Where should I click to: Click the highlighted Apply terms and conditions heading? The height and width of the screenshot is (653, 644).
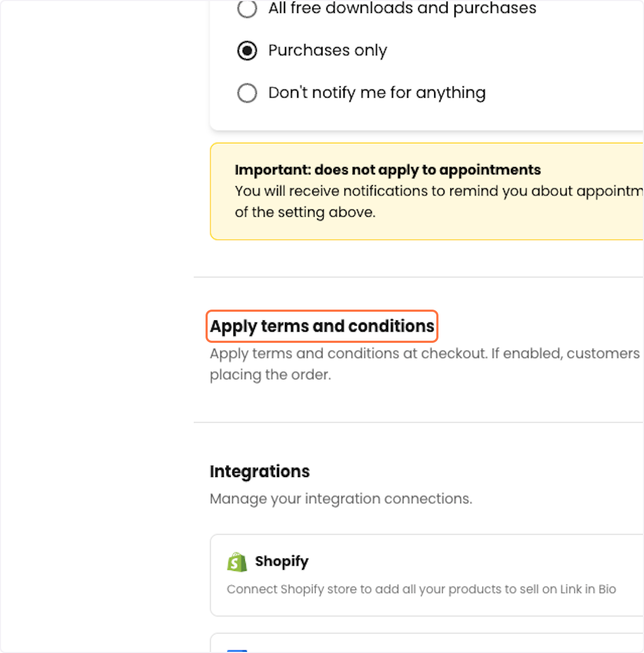(x=322, y=326)
